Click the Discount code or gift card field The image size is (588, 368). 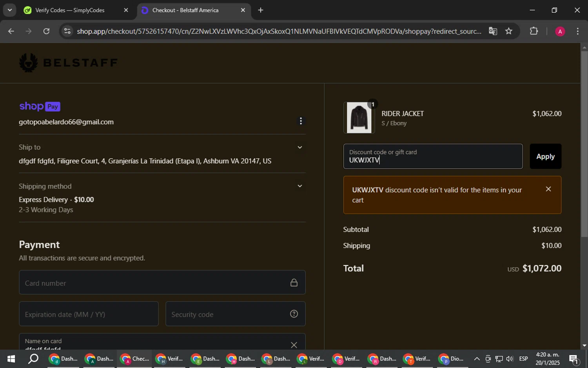(x=433, y=156)
